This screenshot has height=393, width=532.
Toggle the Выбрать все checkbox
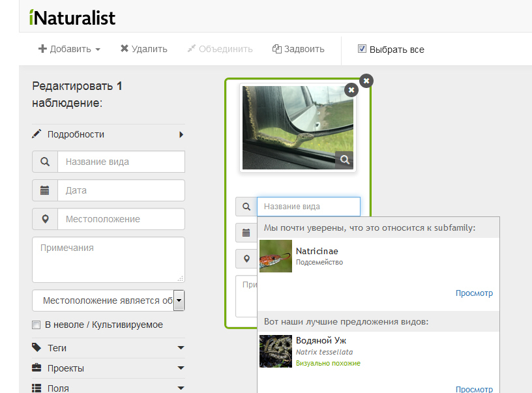[362, 49]
